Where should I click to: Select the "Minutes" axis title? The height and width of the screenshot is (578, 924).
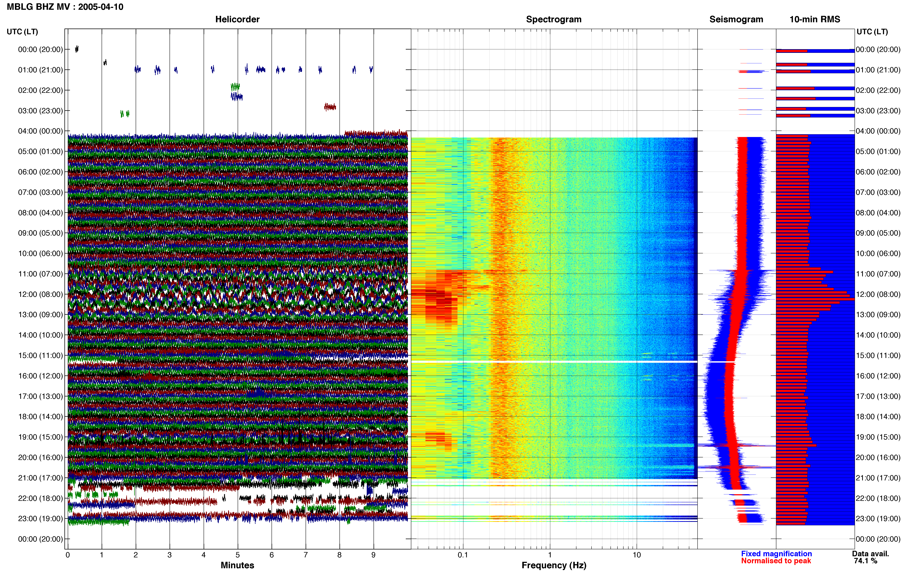point(237,565)
